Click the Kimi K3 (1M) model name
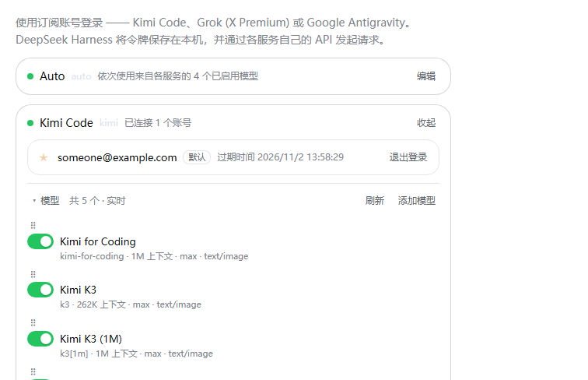This screenshot has height=380, width=588. point(91,339)
